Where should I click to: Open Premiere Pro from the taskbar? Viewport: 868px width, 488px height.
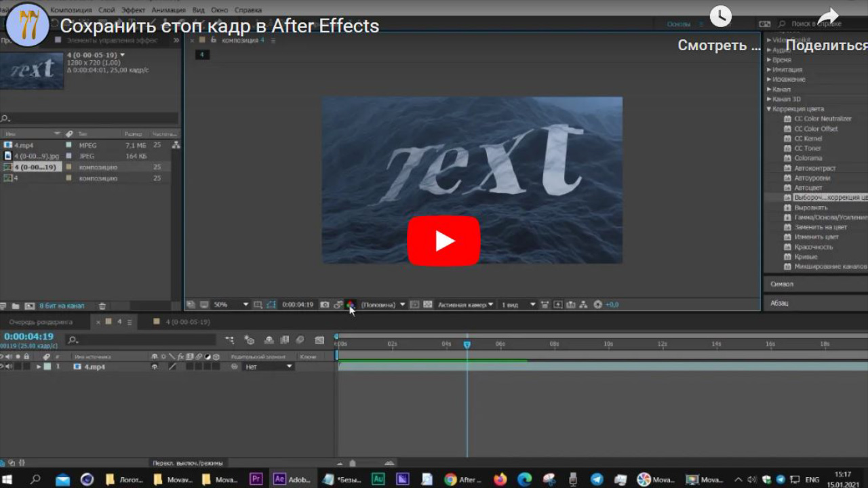256,479
